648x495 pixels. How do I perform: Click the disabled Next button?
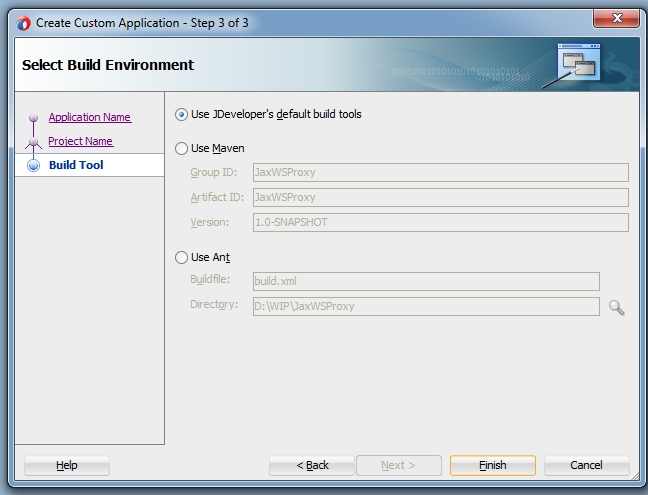(x=398, y=465)
